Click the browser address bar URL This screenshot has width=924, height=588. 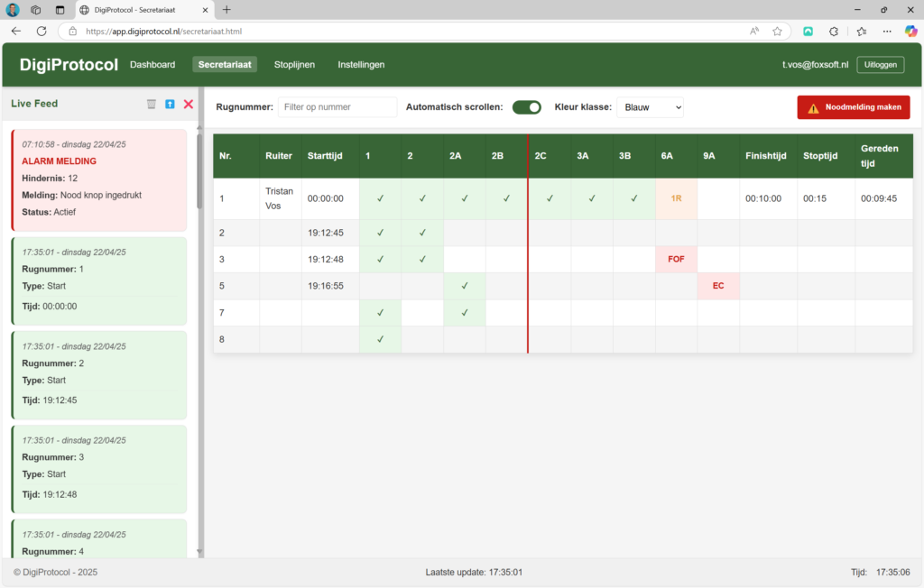click(x=164, y=32)
